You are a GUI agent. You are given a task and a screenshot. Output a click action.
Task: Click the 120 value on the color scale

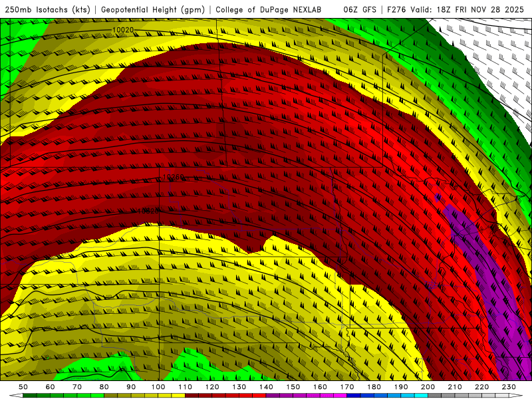212,387
